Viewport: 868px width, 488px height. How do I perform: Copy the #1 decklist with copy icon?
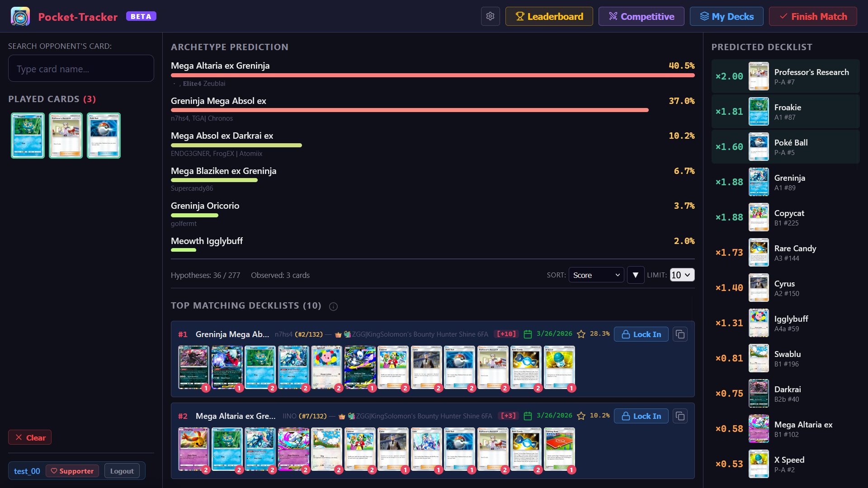click(680, 334)
